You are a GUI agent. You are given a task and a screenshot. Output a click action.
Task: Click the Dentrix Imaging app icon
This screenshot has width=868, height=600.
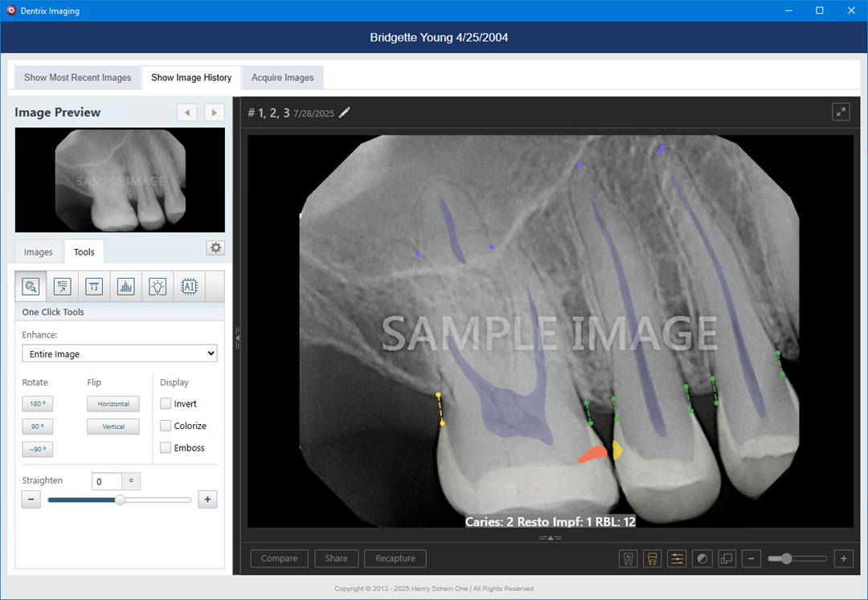point(11,10)
